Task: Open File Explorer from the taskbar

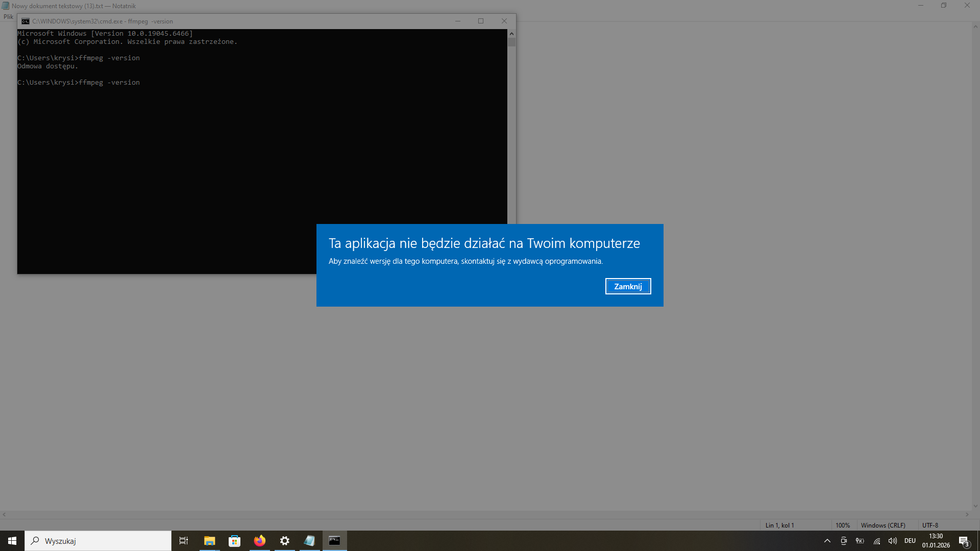Action: pos(209,541)
